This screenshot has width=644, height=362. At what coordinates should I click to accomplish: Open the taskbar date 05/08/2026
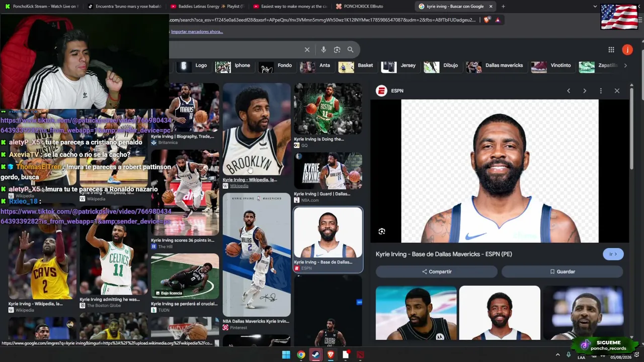click(x=621, y=357)
